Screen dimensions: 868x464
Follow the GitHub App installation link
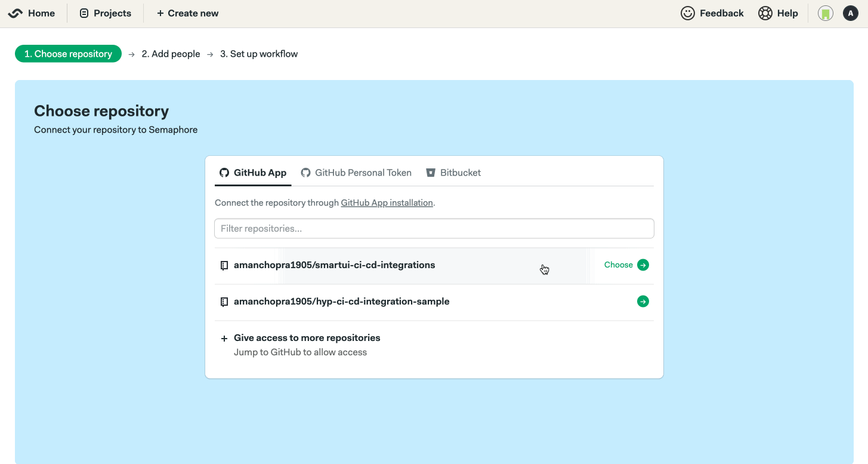pos(387,203)
